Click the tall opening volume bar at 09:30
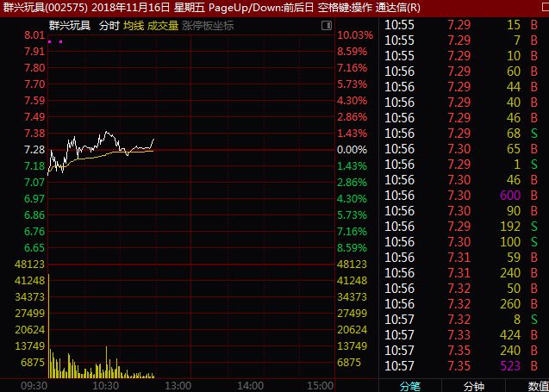Screen dimensions: 549x392 pos(49,327)
